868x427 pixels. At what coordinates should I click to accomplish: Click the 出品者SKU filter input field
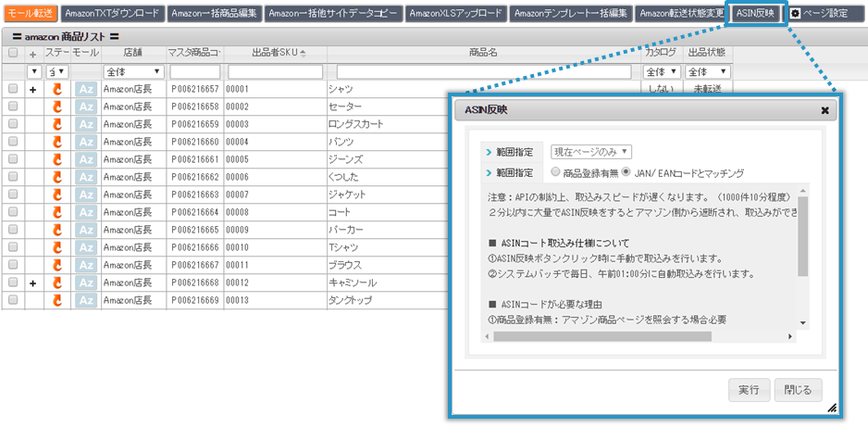275,72
